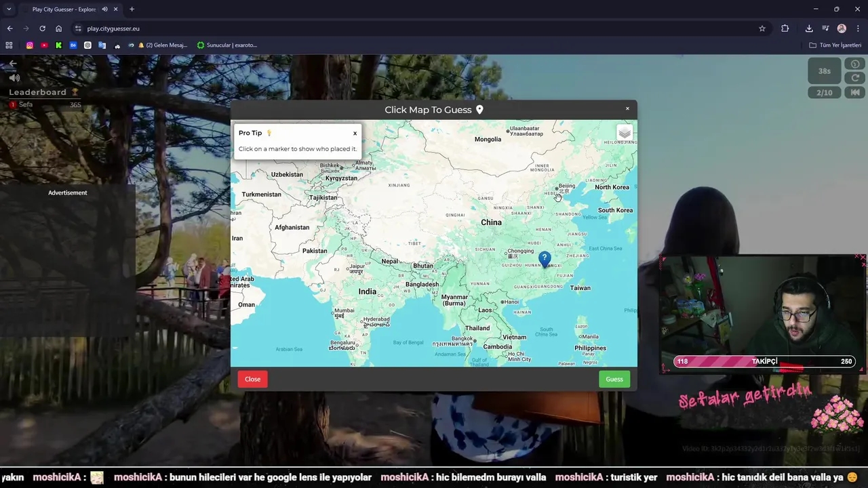
Task: Click Philippines on the map
Action: [590, 348]
